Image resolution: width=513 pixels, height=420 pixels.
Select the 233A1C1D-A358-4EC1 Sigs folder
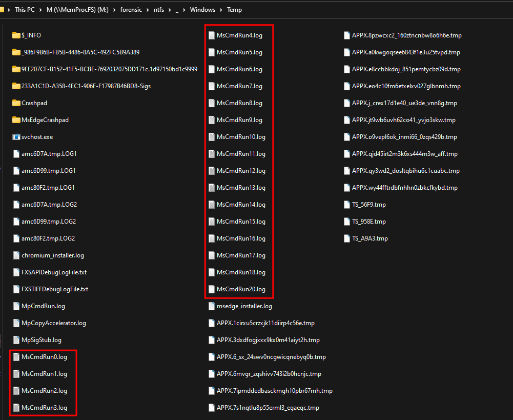tap(86, 86)
